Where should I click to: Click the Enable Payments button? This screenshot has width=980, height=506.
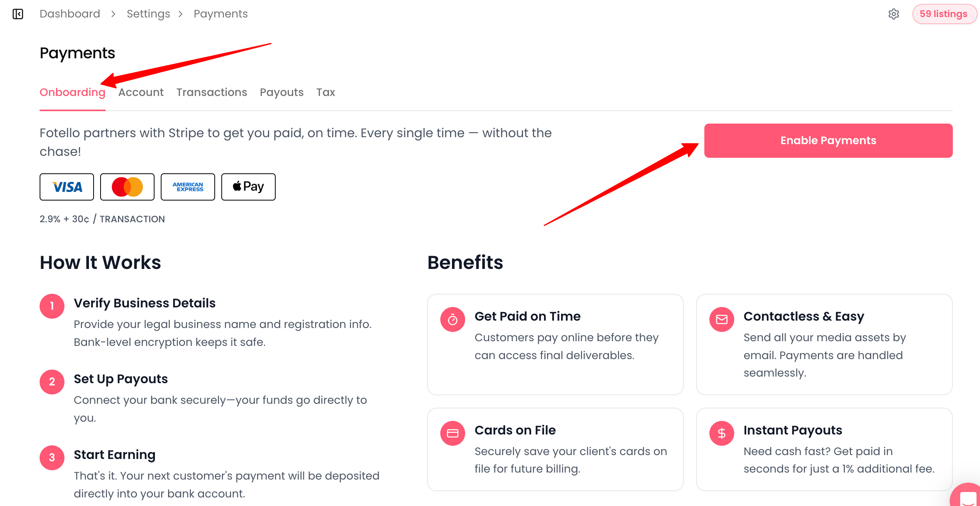pos(828,141)
